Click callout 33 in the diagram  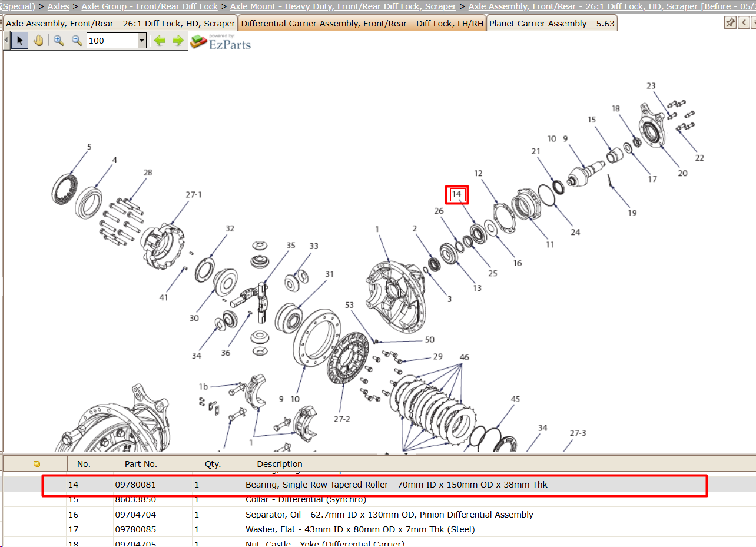click(314, 246)
